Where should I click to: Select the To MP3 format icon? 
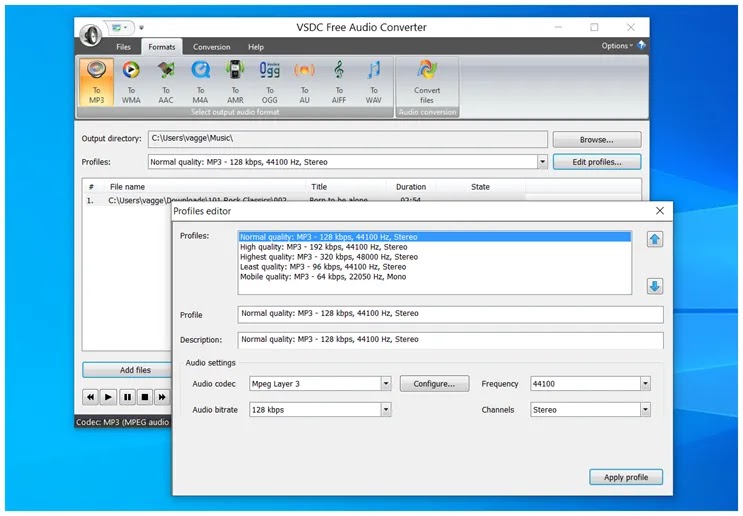(96, 82)
